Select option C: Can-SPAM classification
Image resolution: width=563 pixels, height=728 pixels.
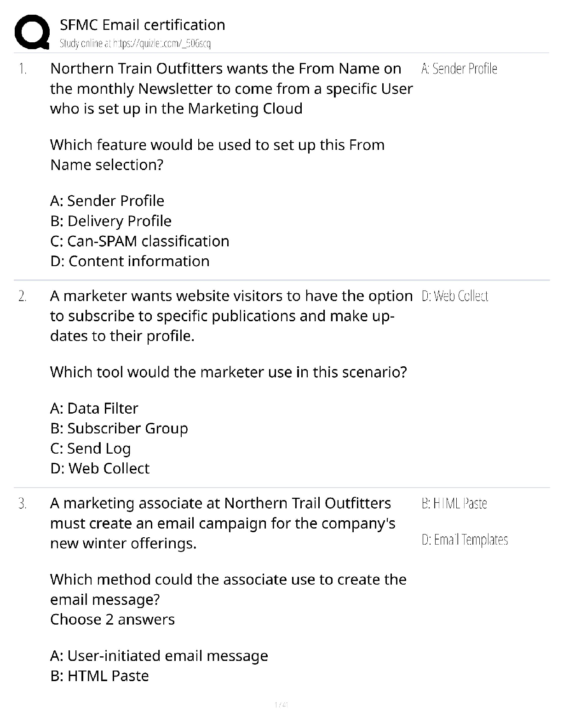coord(140,241)
